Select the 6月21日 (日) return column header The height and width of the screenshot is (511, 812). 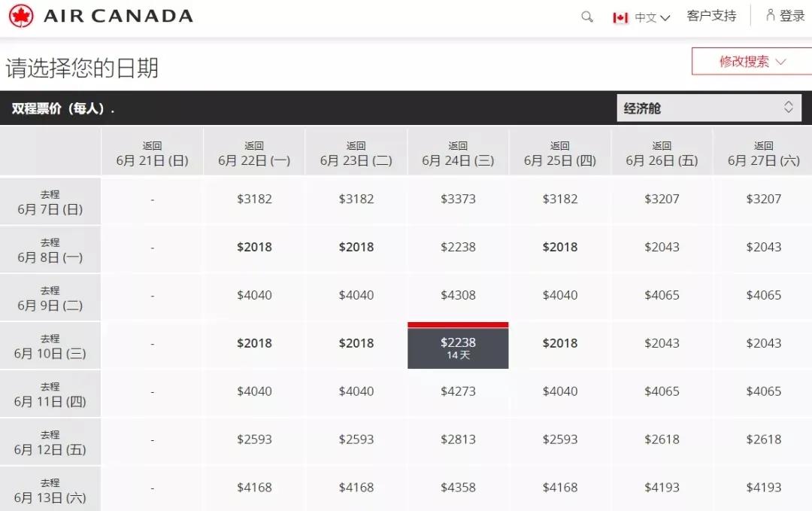(x=152, y=154)
